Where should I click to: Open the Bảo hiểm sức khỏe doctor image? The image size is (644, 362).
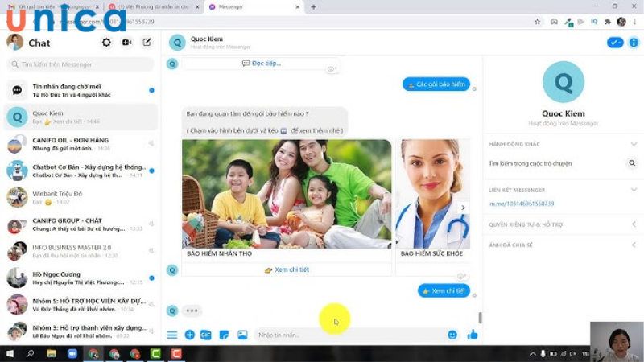click(433, 194)
